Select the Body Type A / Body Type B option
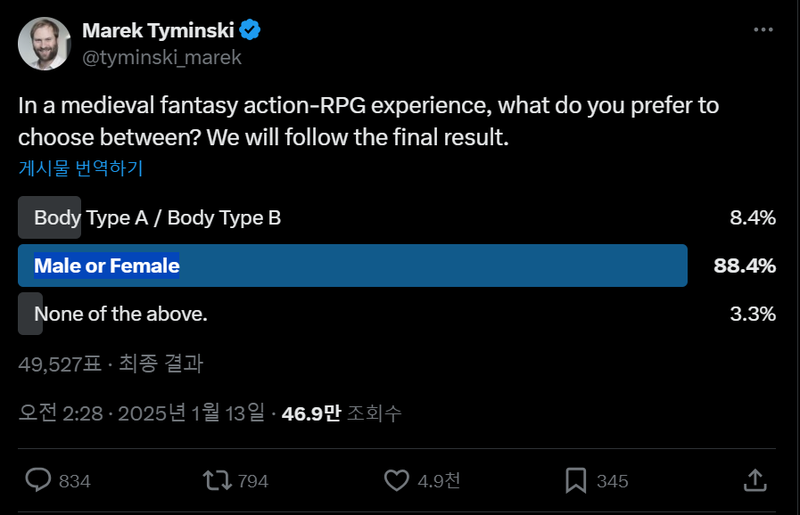Screen dimensions: 800x515 pos(157,218)
